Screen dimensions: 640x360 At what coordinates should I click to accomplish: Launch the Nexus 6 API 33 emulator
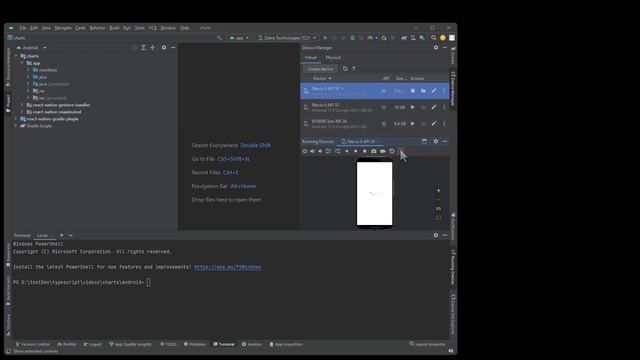[413, 107]
